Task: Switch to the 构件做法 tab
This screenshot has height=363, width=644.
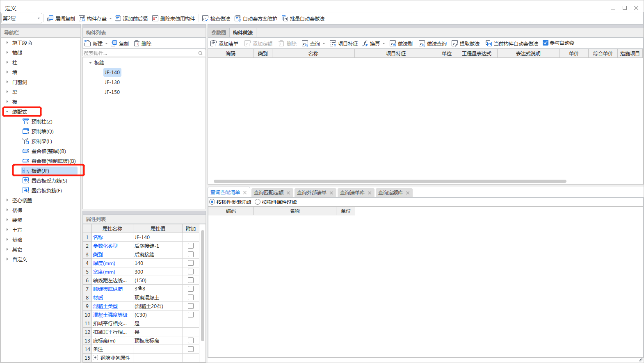Action: click(x=243, y=33)
